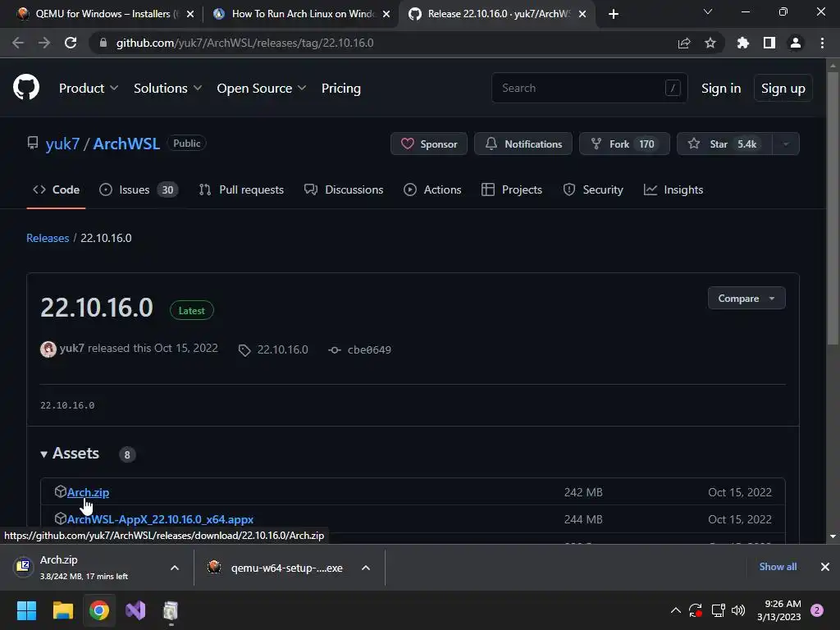This screenshot has height=630, width=840.
Task: Open Chrome's three-dot menu
Action: [822, 43]
